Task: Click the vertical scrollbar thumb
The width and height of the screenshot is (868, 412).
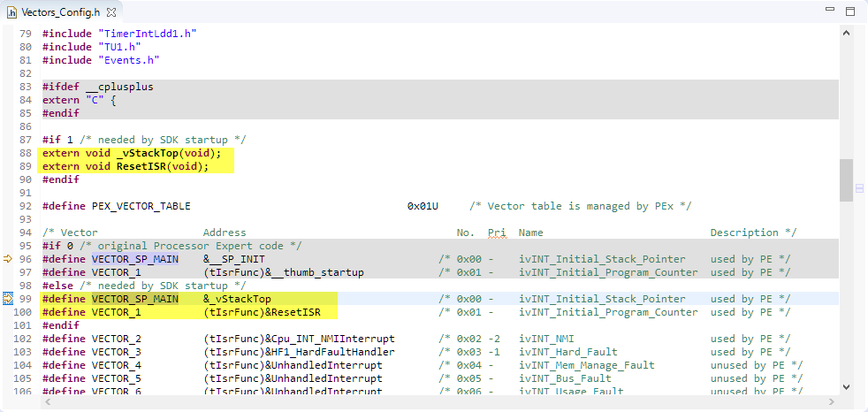Action: point(846,180)
